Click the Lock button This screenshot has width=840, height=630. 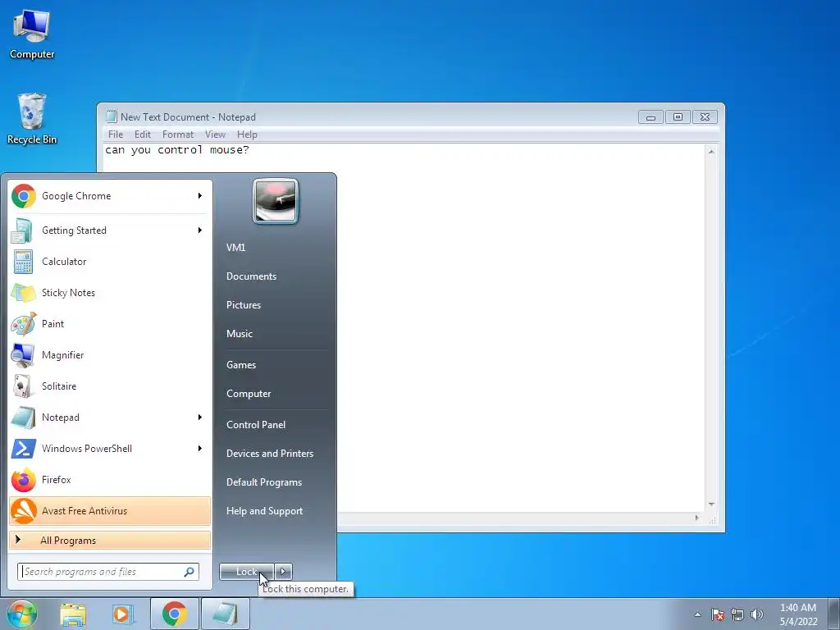(x=247, y=572)
